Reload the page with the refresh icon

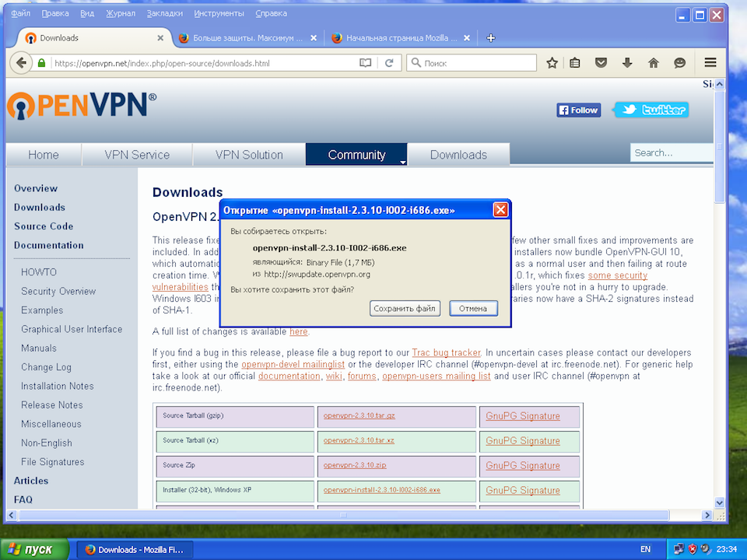coord(389,63)
